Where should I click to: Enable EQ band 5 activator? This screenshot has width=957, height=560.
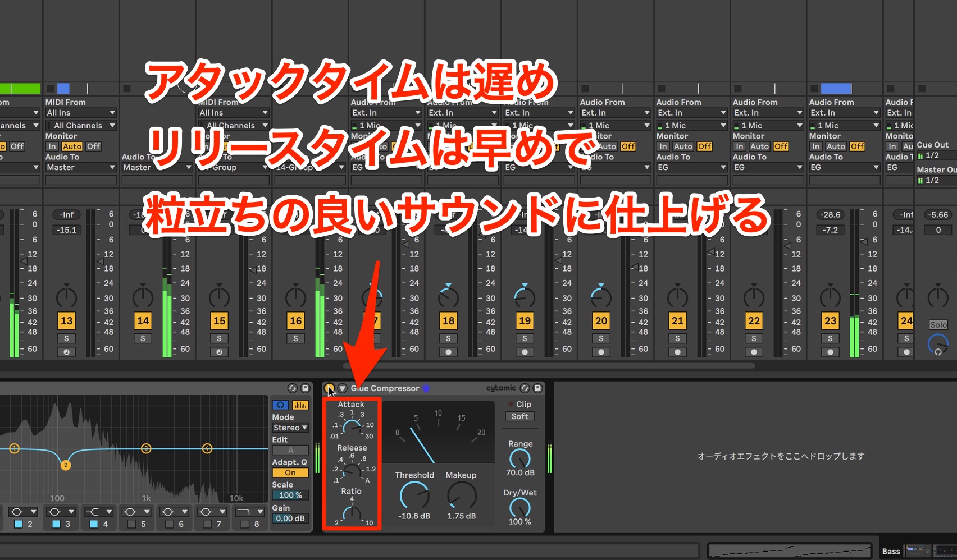(x=131, y=524)
